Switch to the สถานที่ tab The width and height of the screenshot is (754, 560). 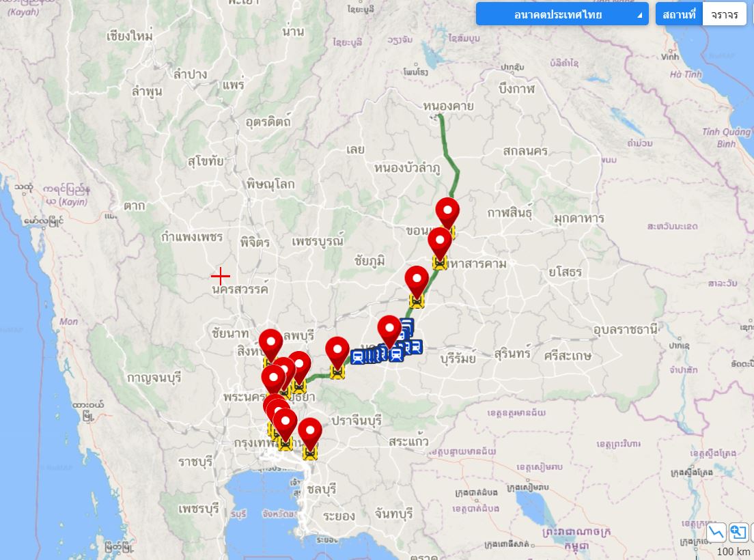(679, 14)
